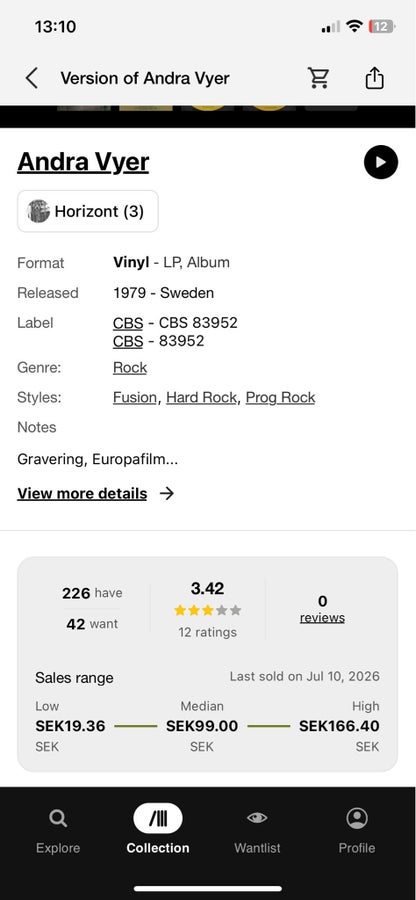The height and width of the screenshot is (900, 416).
Task: Tap the share icon in header
Action: pos(374,77)
